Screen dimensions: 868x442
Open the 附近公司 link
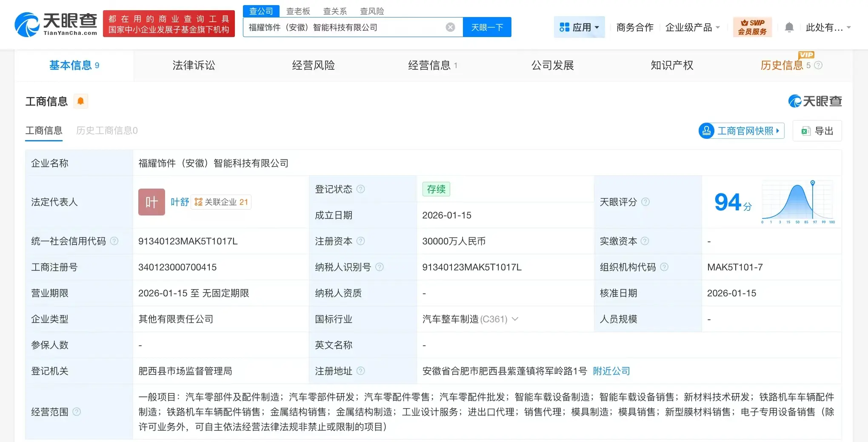click(x=611, y=371)
